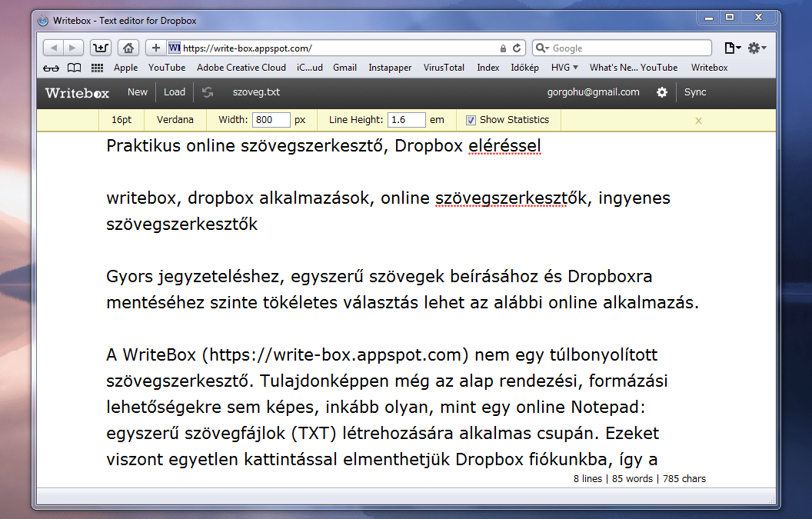Go forward with the browser forward arrow
The height and width of the screenshot is (519, 812).
pos(73,48)
